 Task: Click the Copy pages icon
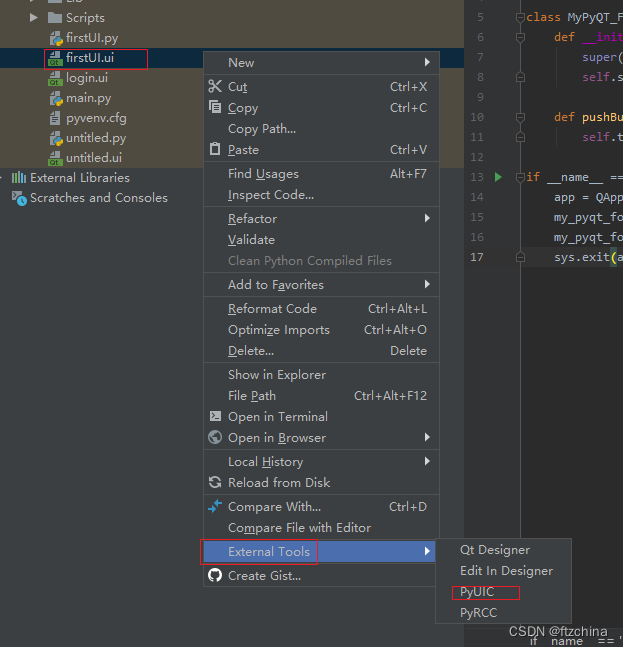click(x=215, y=107)
